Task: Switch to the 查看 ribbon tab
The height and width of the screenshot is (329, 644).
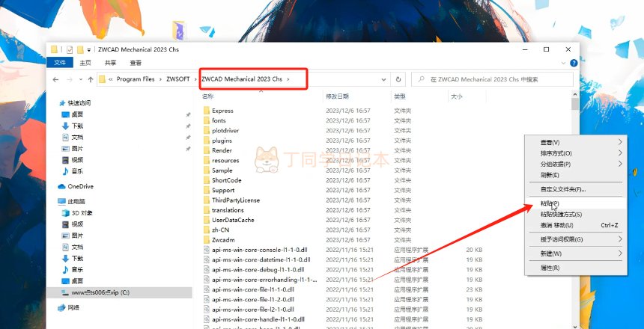Action: pos(136,63)
